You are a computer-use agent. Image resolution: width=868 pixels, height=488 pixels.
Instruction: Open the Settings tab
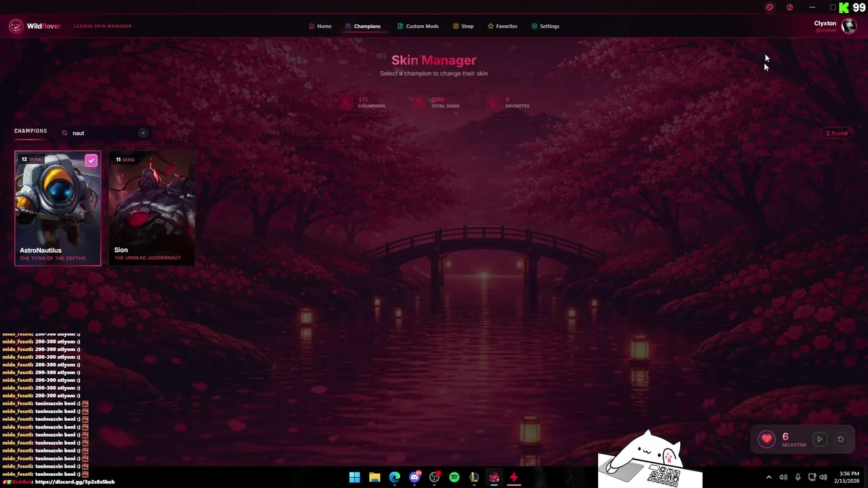click(x=545, y=26)
